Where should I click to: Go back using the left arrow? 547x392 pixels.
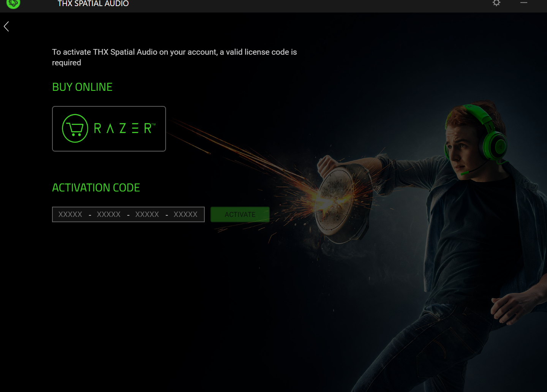[x=6, y=27]
